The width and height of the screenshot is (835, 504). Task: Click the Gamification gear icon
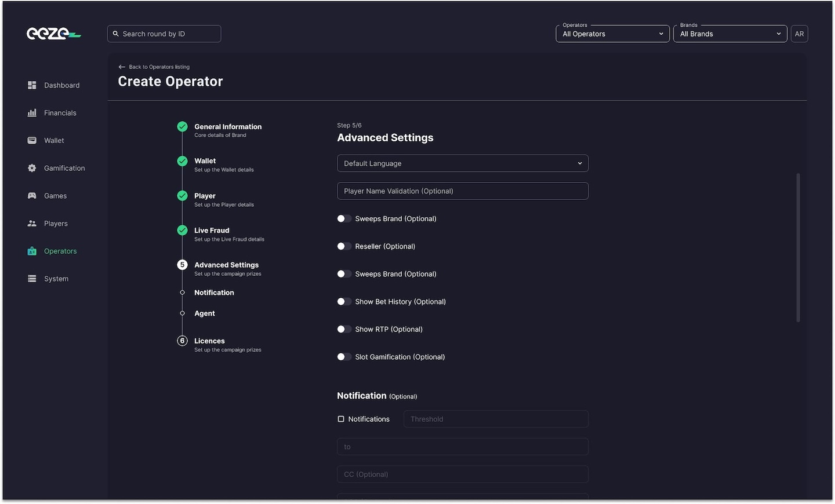pos(32,168)
